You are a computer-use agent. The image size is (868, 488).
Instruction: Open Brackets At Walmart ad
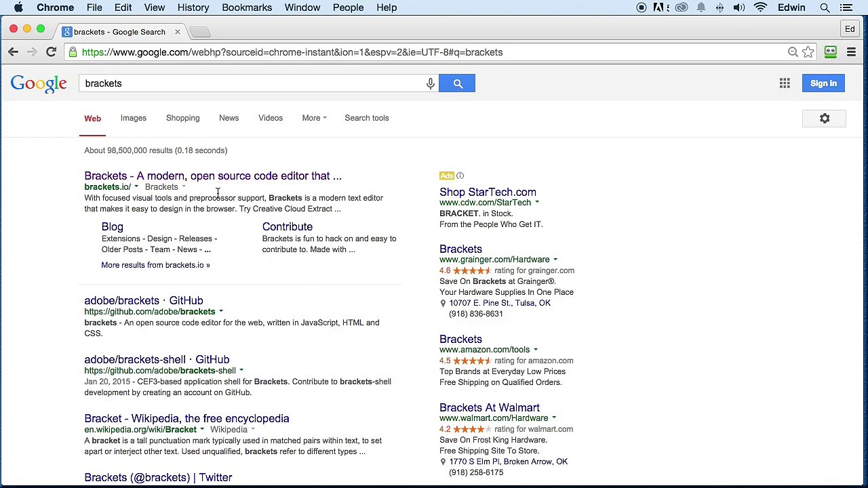click(x=490, y=408)
